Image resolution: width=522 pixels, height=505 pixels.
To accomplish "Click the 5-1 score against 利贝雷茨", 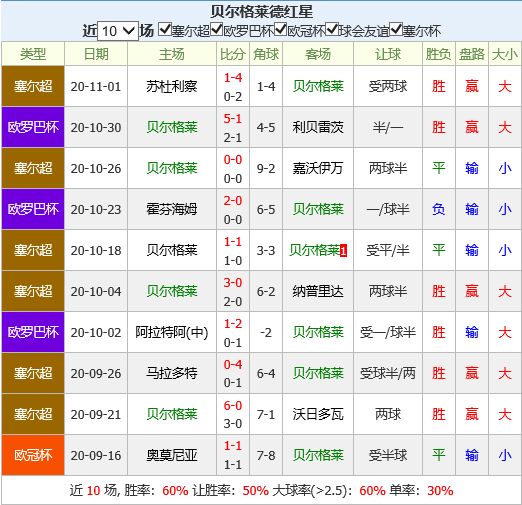I will 233,119.
